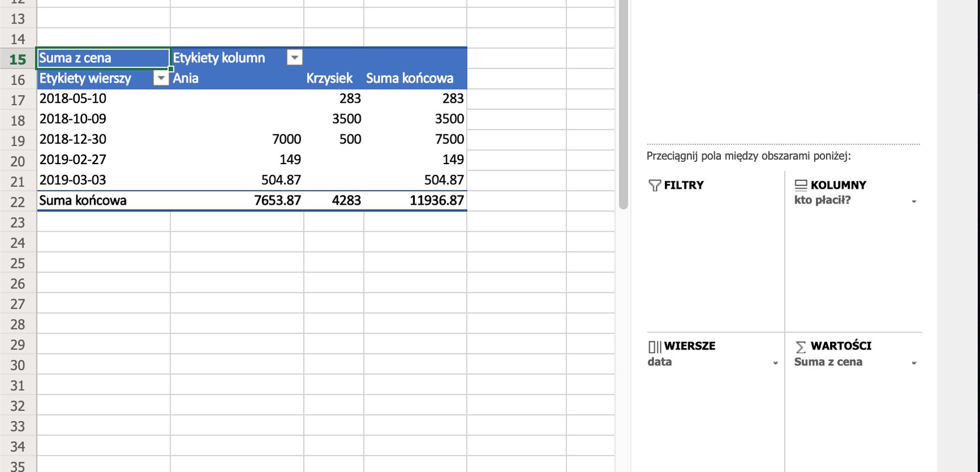This screenshot has height=472, width=980.
Task: Select row header 30
Action: 18,365
